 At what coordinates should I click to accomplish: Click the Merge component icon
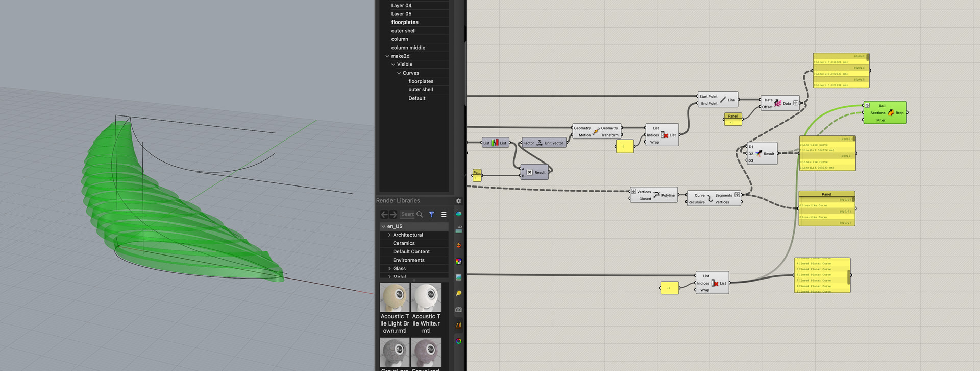(759, 153)
